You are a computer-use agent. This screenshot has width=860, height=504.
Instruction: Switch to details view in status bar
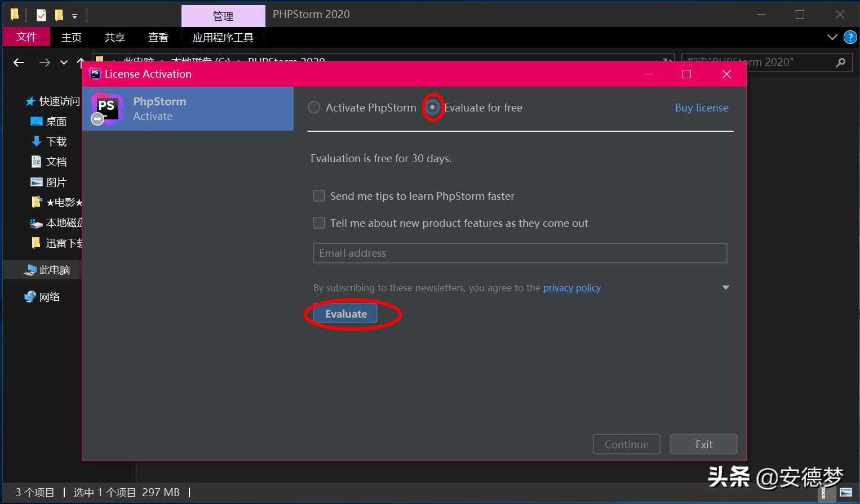tap(827, 493)
